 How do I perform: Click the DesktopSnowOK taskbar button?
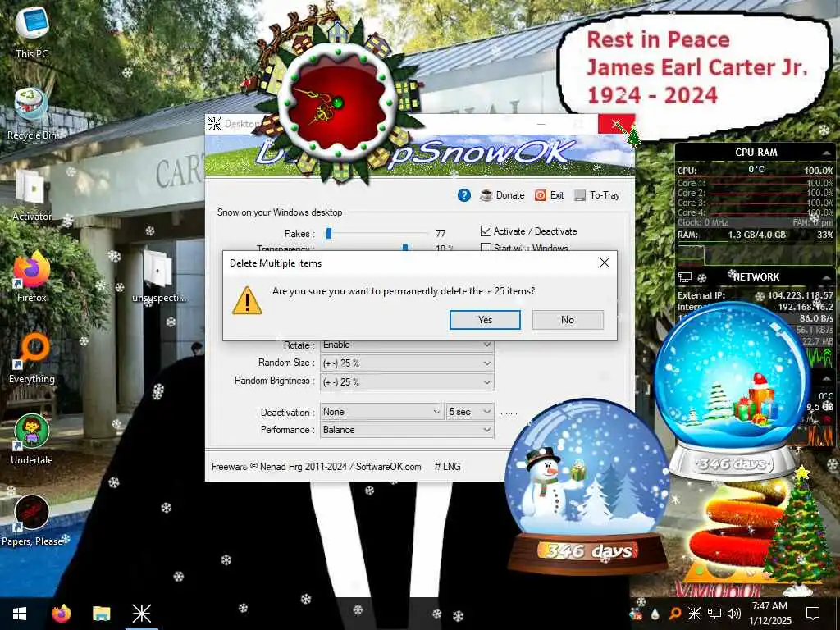[x=141, y=614]
